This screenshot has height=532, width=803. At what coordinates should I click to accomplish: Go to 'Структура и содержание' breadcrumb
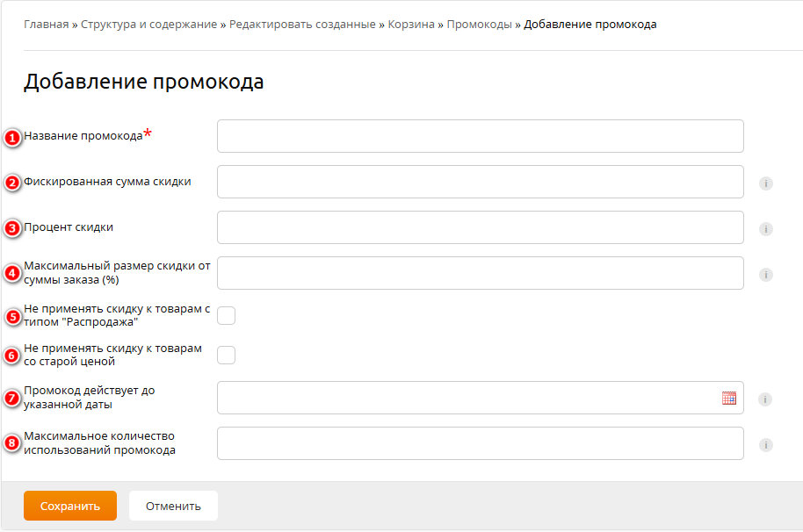click(x=148, y=25)
